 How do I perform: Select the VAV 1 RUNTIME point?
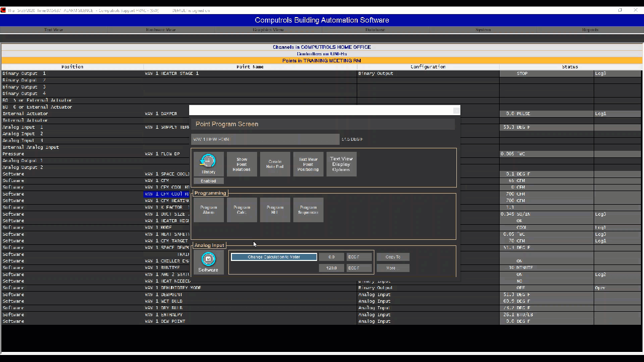[x=162, y=267]
